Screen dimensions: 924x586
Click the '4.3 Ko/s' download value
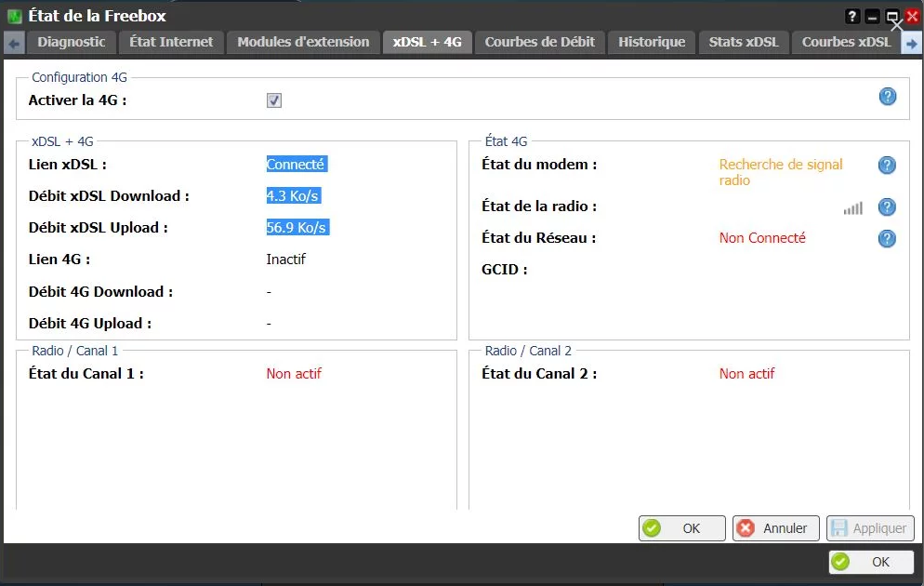294,195
